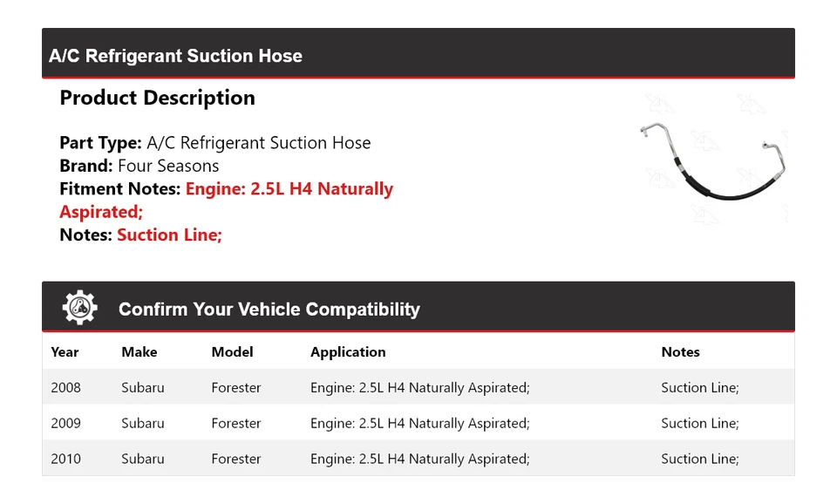Click the 2009 year cell

pyautogui.click(x=65, y=424)
